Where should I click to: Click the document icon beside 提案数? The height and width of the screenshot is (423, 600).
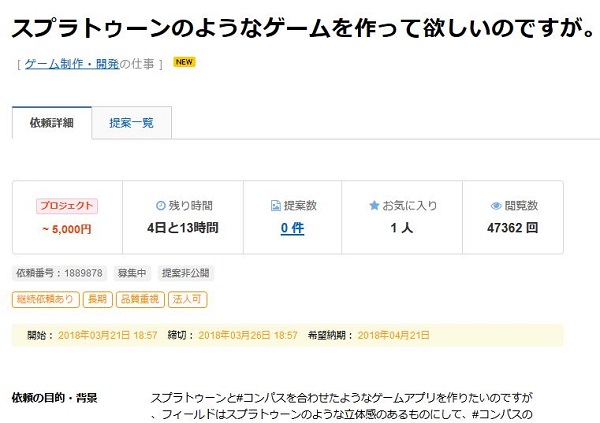coord(276,206)
